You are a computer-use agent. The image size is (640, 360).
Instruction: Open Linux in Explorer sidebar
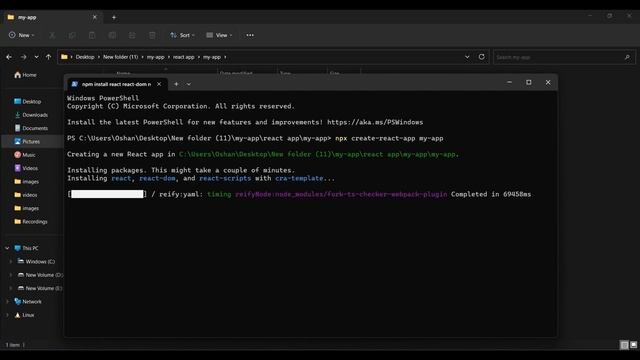24,315
